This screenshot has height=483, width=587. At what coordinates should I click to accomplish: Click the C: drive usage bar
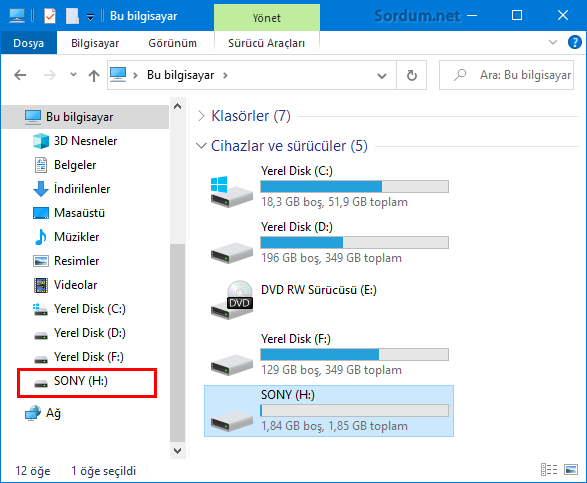pyautogui.click(x=355, y=186)
